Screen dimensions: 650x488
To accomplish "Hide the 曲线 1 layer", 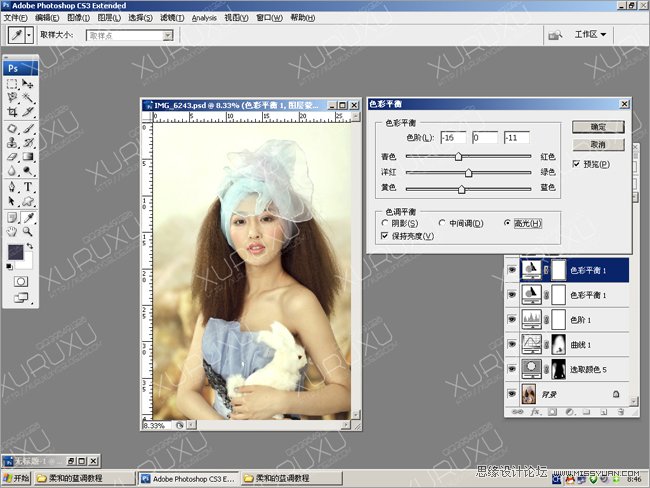I will 513,345.
